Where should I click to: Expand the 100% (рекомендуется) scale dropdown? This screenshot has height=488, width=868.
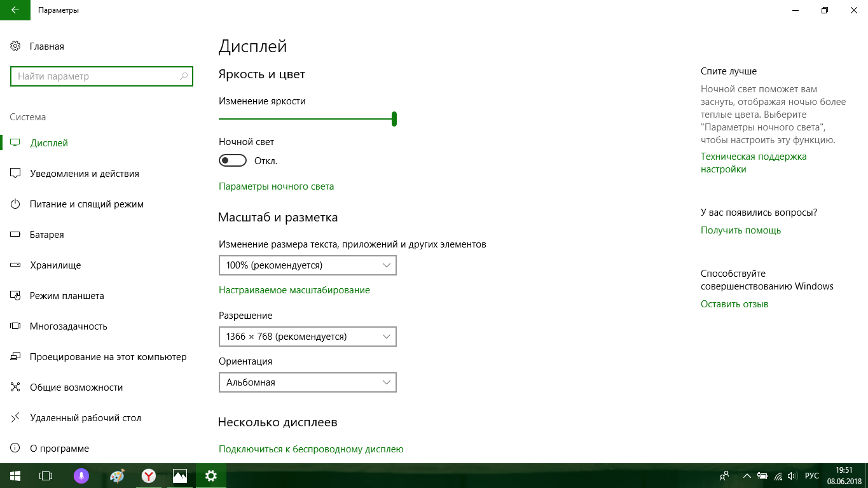308,265
